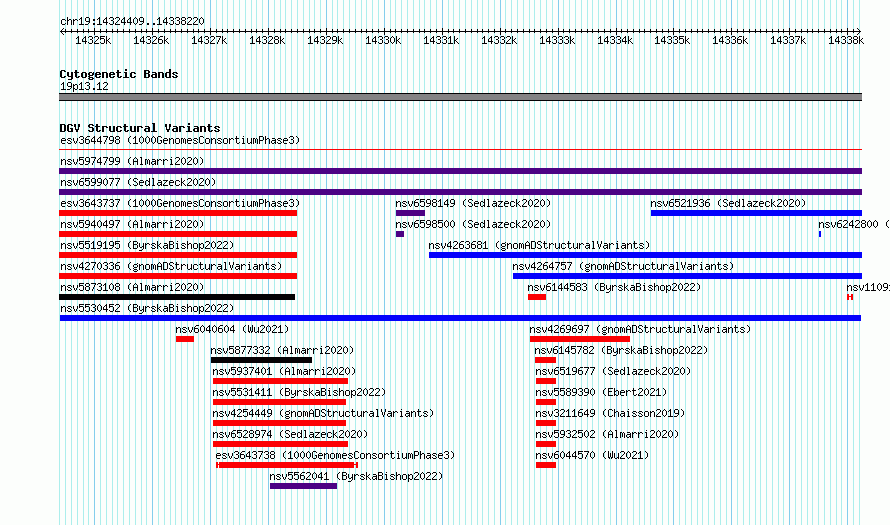Viewport: 890px width, 525px height.
Task: Click the nsv5932502 Almarri2020 red bar
Action: pyautogui.click(x=546, y=444)
